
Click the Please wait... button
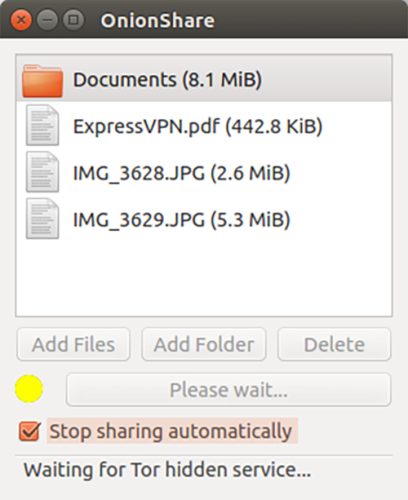coord(229,389)
